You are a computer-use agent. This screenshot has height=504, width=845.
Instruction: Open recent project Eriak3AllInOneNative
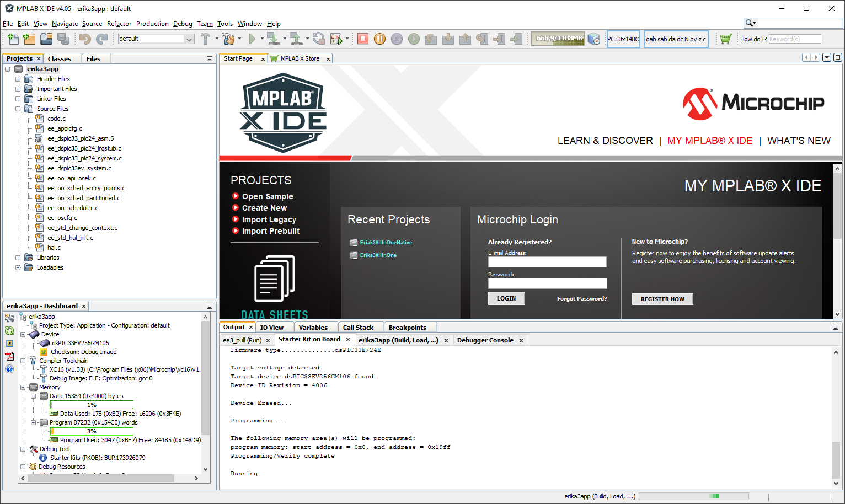[x=386, y=243]
